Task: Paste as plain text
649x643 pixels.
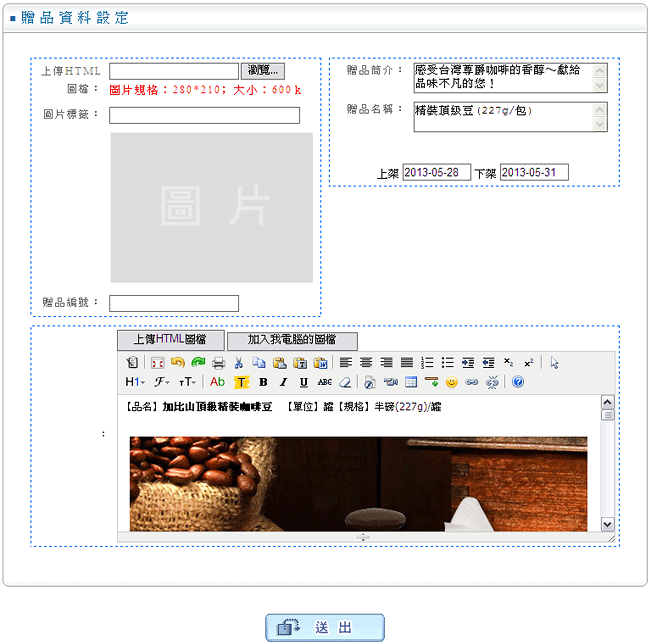Action: (x=300, y=363)
